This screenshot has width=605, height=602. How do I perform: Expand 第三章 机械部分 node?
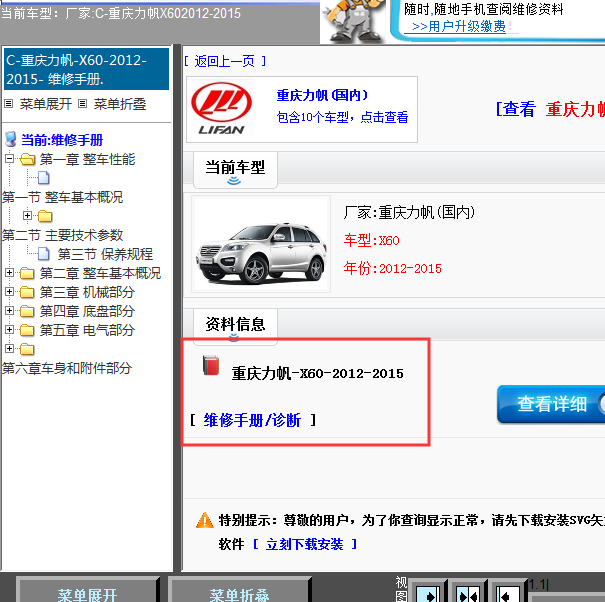click(9, 291)
